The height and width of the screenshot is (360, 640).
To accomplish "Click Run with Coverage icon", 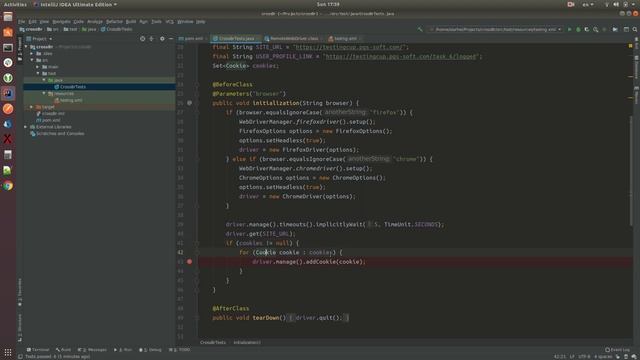I will [587, 29].
